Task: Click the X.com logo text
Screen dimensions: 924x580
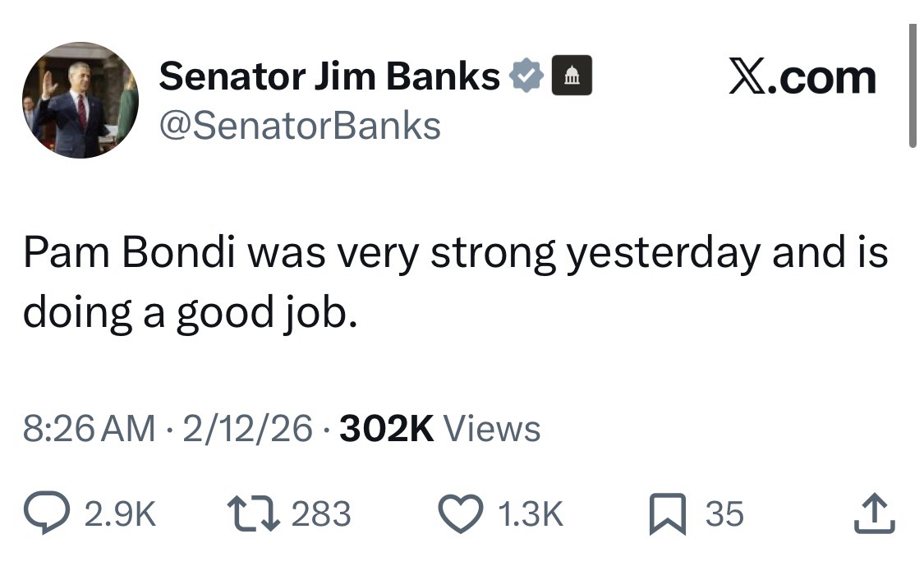Action: 802,78
